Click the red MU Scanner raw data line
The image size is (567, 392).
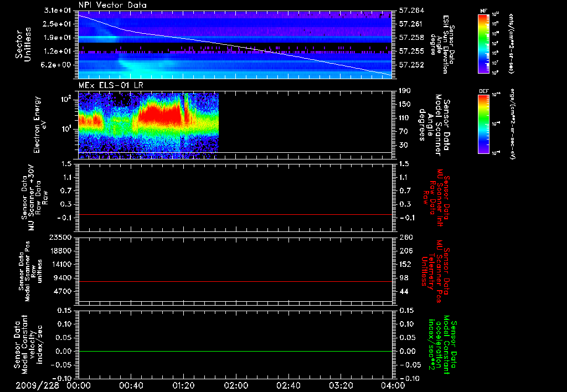pyautogui.click(x=235, y=214)
